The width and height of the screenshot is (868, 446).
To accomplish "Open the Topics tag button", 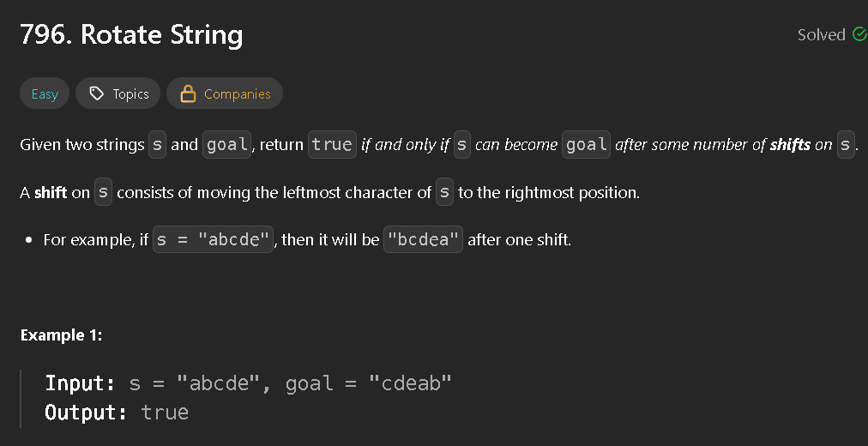I will [118, 93].
